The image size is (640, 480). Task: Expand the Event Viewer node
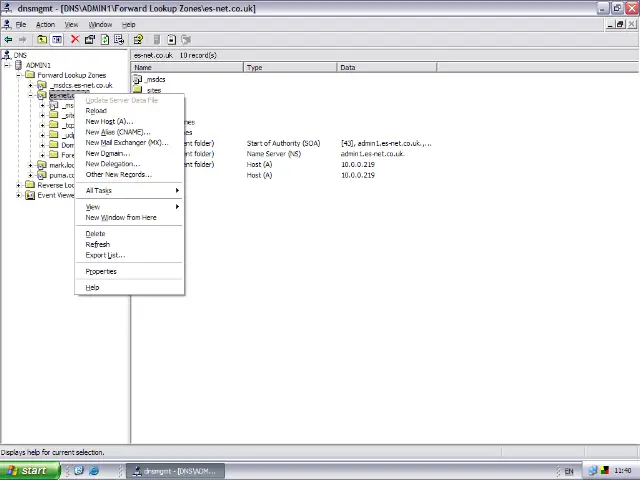pos(19,195)
